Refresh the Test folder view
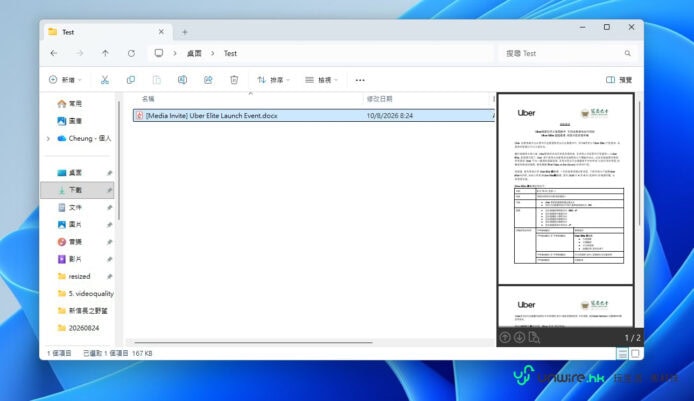 (131, 53)
